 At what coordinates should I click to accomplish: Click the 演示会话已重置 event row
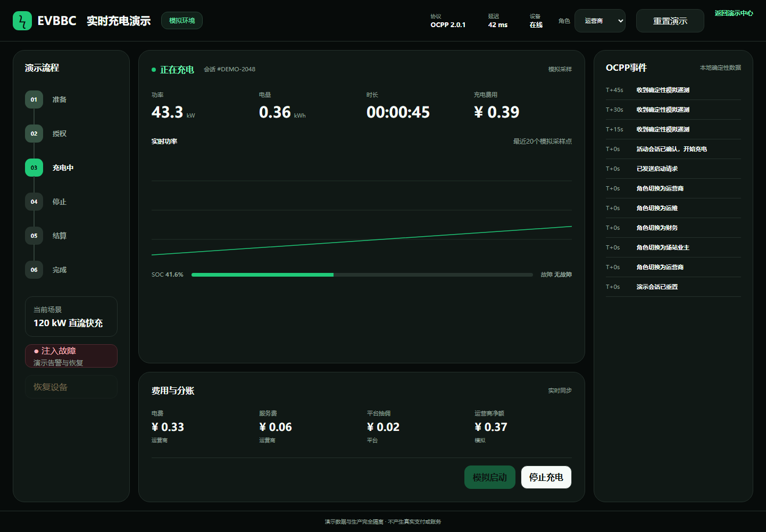pyautogui.click(x=673, y=287)
